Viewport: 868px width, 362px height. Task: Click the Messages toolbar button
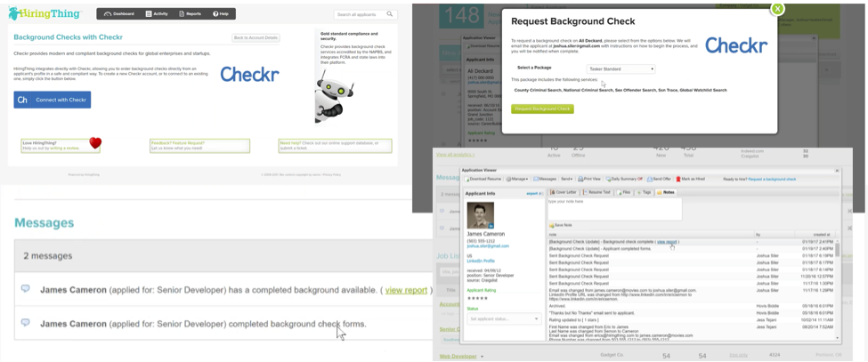click(x=545, y=179)
